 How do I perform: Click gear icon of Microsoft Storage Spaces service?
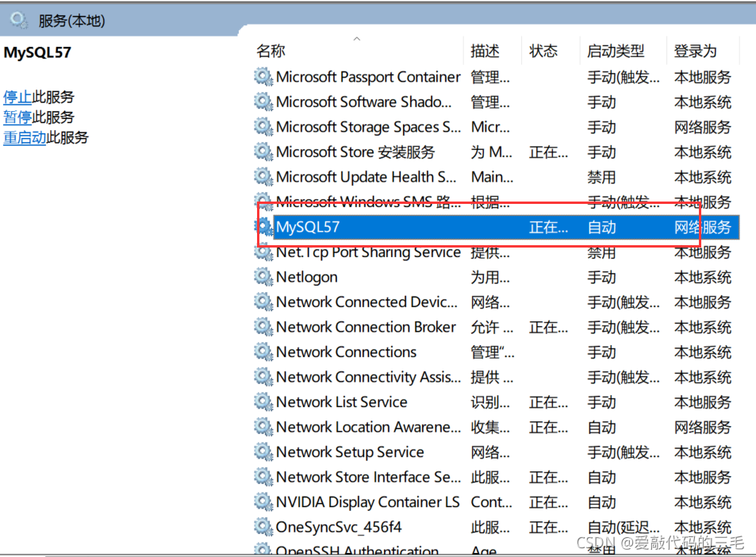click(263, 127)
